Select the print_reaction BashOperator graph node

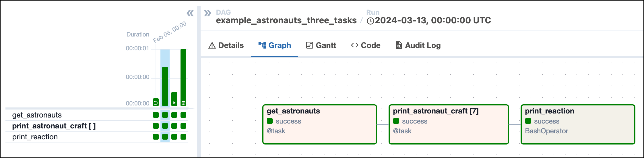pyautogui.click(x=578, y=124)
